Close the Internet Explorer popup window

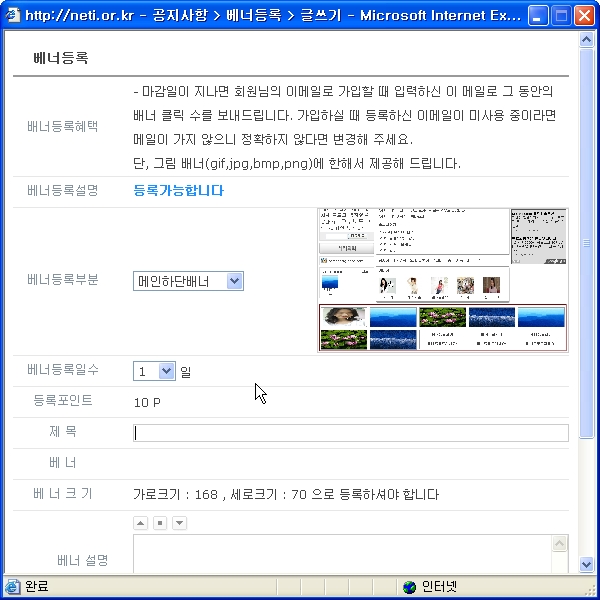point(584,16)
